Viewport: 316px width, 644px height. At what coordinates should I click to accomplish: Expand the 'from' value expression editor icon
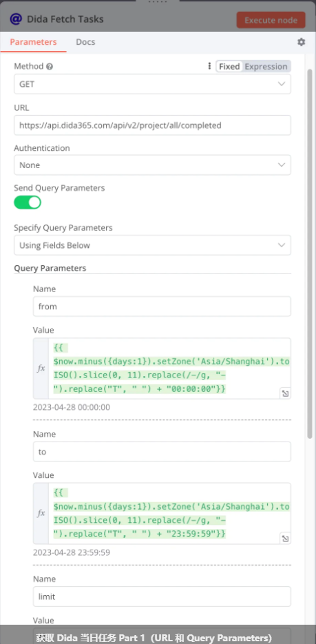pyautogui.click(x=285, y=393)
